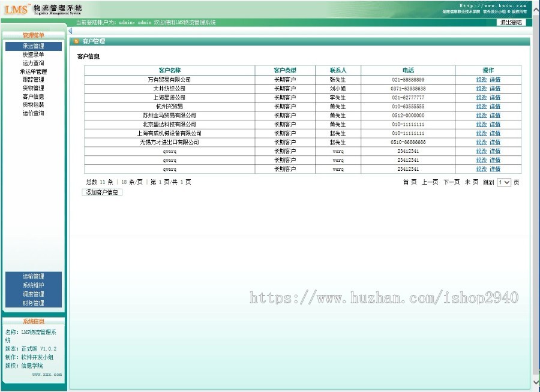This screenshot has width=540, height=392.
Task: Open 货物包装 in the sidebar
Action: (x=34, y=105)
